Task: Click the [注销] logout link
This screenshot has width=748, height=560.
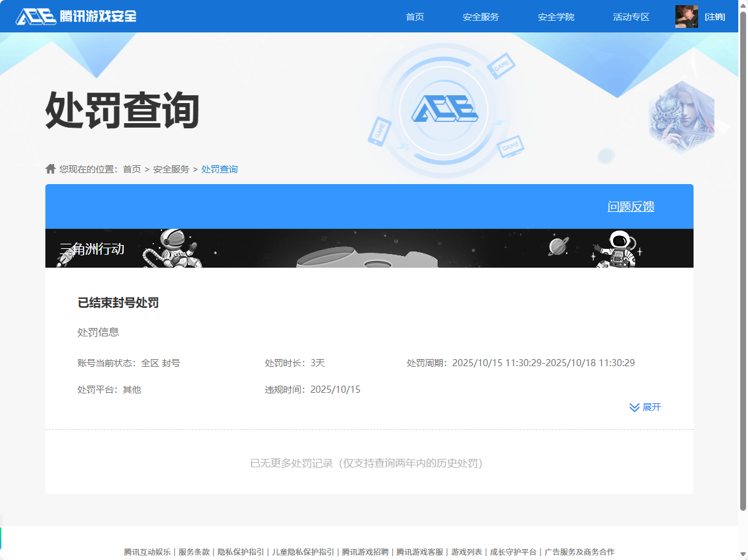Action: [714, 17]
